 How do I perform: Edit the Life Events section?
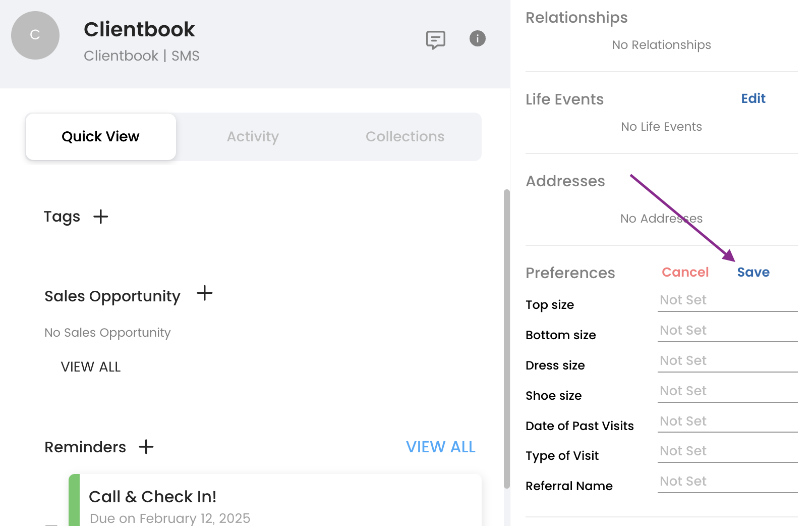click(x=752, y=98)
